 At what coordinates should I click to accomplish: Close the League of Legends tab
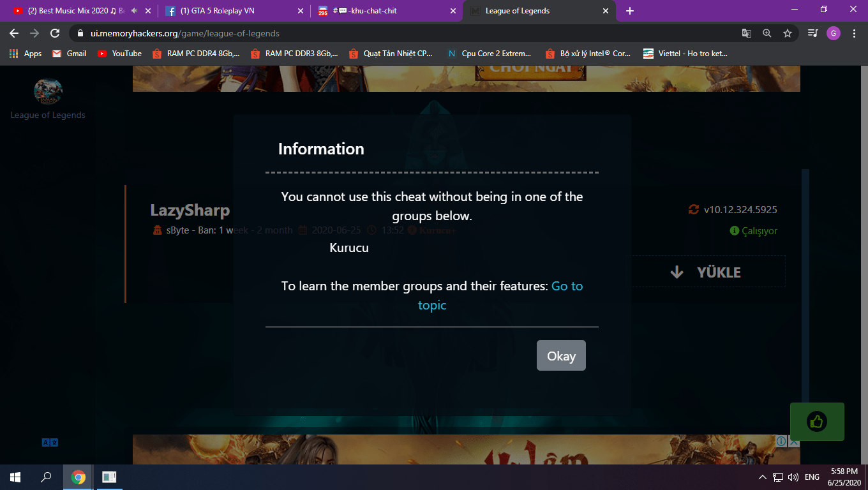click(606, 11)
